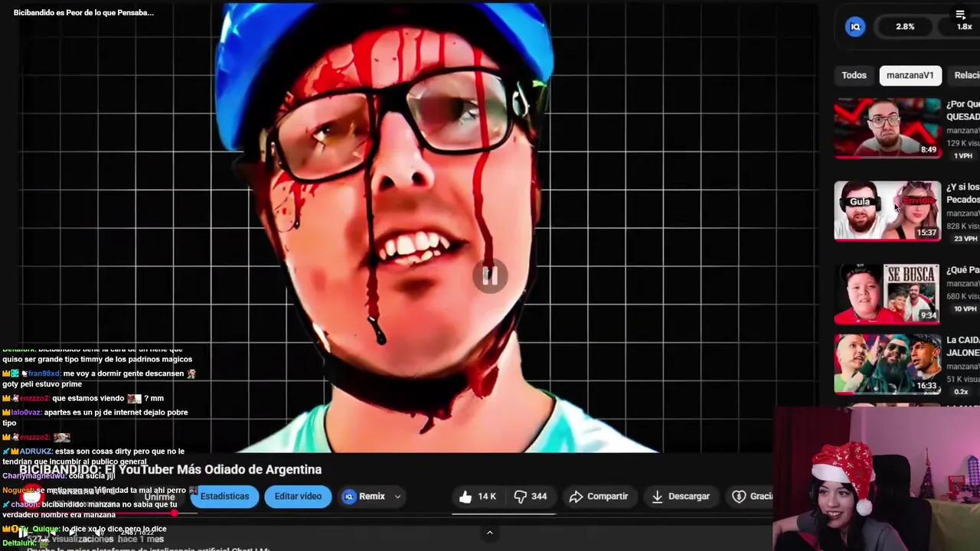
Task: Click the Editar vídeo button
Action: pyautogui.click(x=298, y=497)
